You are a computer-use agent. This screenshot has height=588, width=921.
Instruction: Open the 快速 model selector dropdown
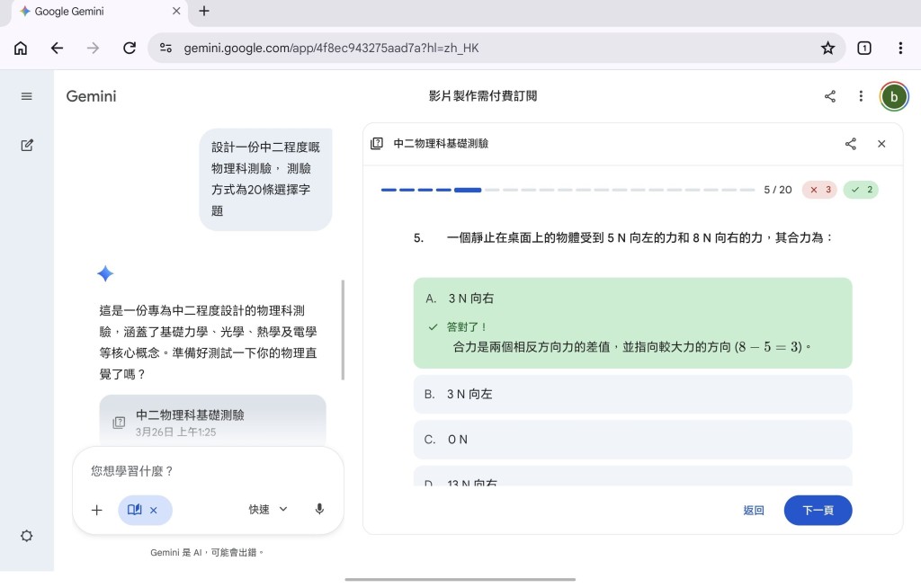[266, 509]
